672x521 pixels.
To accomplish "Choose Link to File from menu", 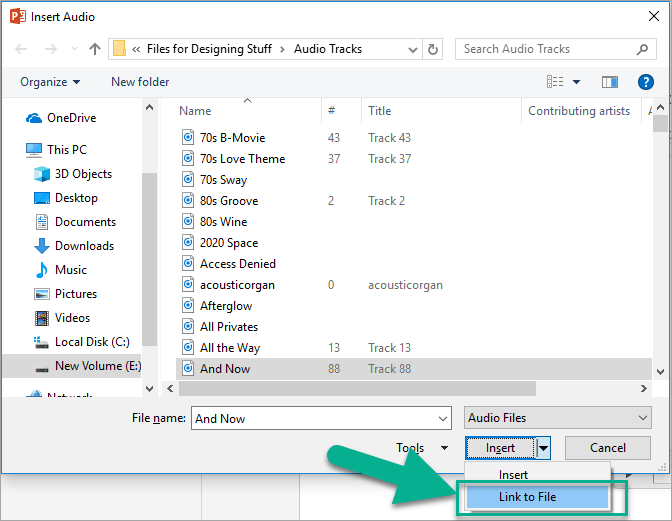I will (537, 497).
